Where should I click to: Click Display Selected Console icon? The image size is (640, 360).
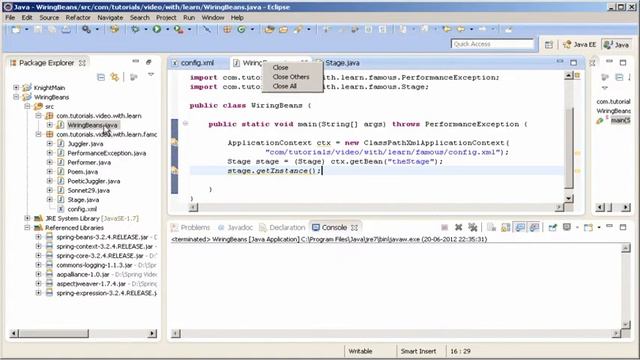(x=567, y=227)
